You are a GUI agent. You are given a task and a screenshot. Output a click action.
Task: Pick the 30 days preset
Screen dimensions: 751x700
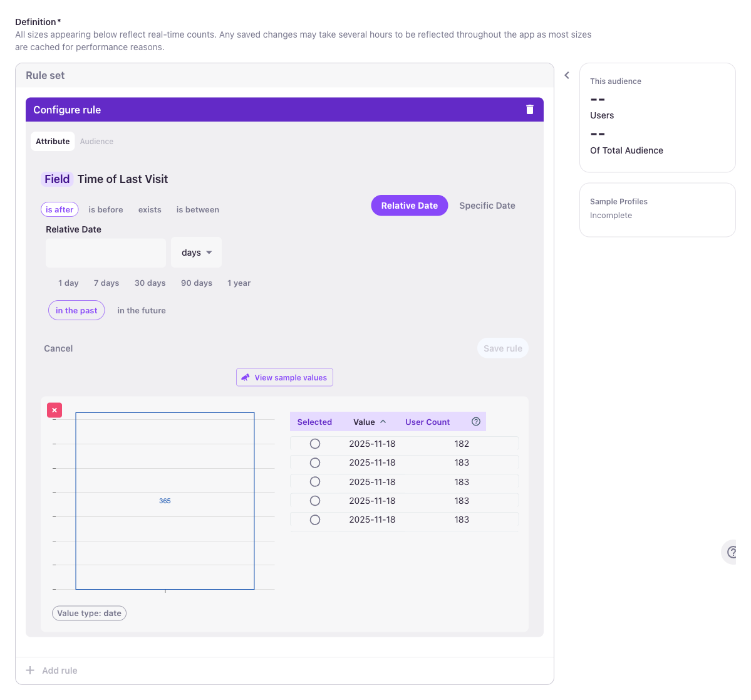tap(150, 283)
